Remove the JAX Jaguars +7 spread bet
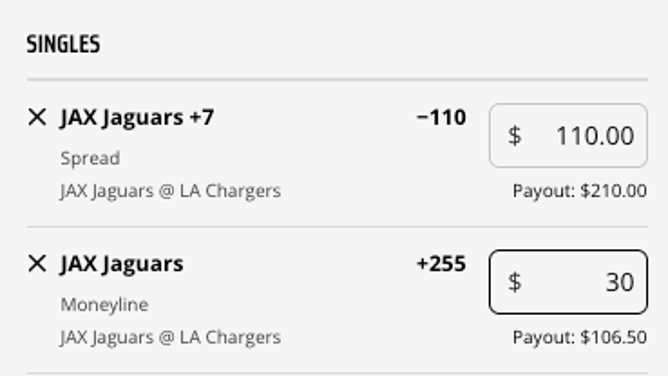The height and width of the screenshot is (376, 668). click(x=37, y=117)
